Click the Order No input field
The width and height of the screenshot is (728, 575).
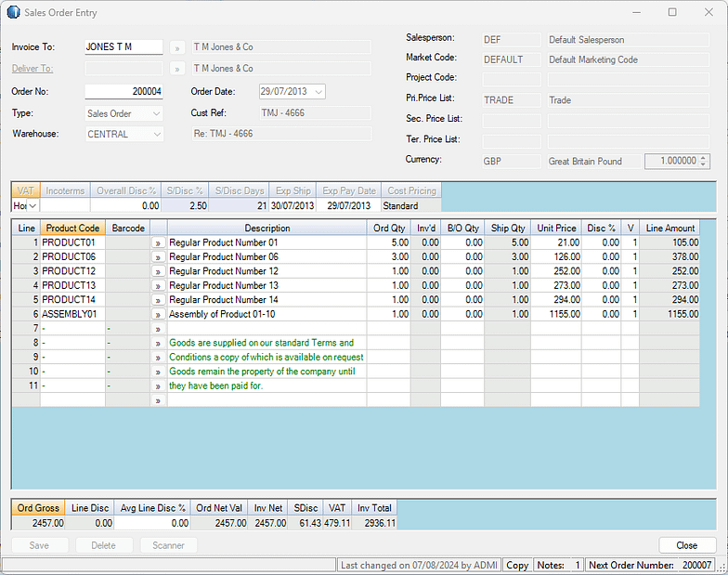pos(123,91)
